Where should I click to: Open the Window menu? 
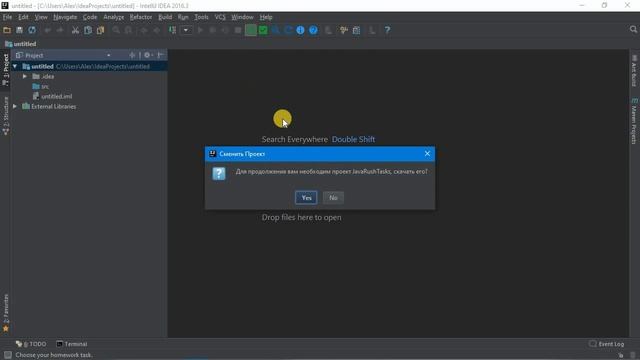click(242, 17)
